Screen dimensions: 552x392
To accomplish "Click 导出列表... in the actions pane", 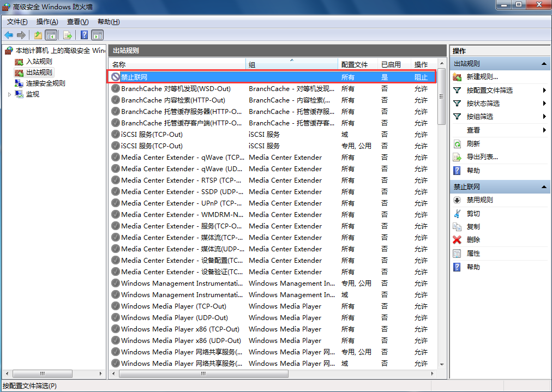I will coord(482,157).
